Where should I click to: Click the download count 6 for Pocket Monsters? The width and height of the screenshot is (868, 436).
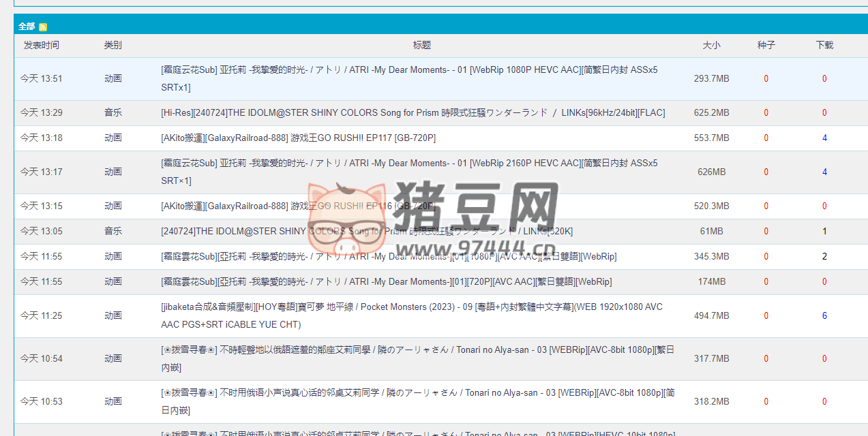click(824, 315)
